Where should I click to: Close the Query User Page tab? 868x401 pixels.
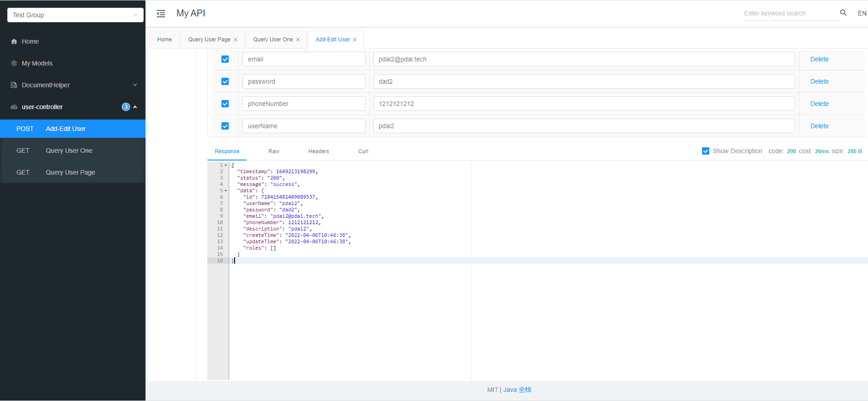[x=236, y=40]
